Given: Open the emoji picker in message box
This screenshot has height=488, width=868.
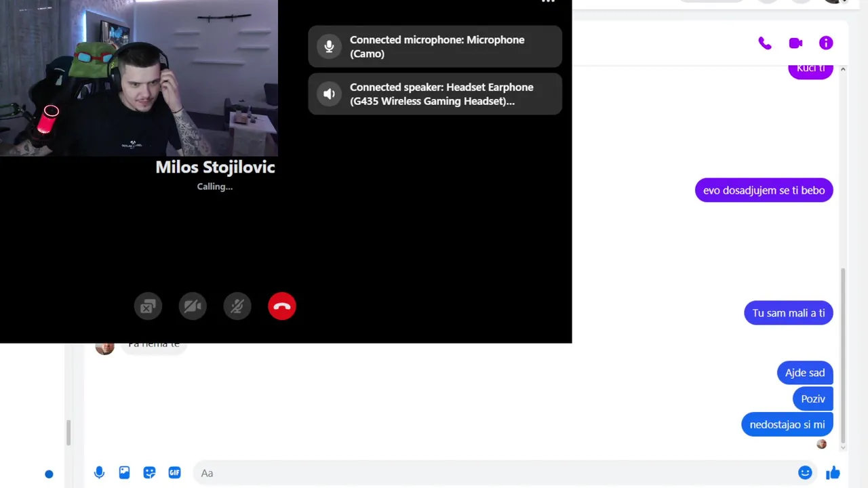Looking at the screenshot, I should [x=805, y=473].
